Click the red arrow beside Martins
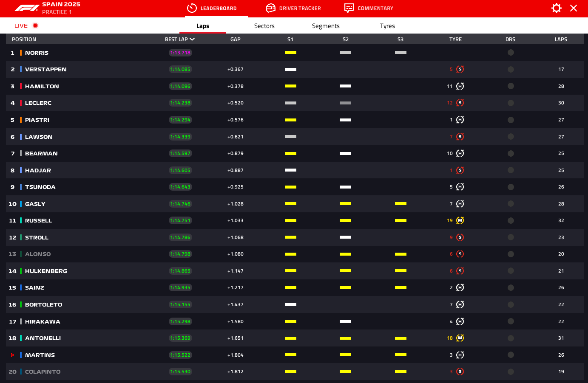 pos(13,355)
